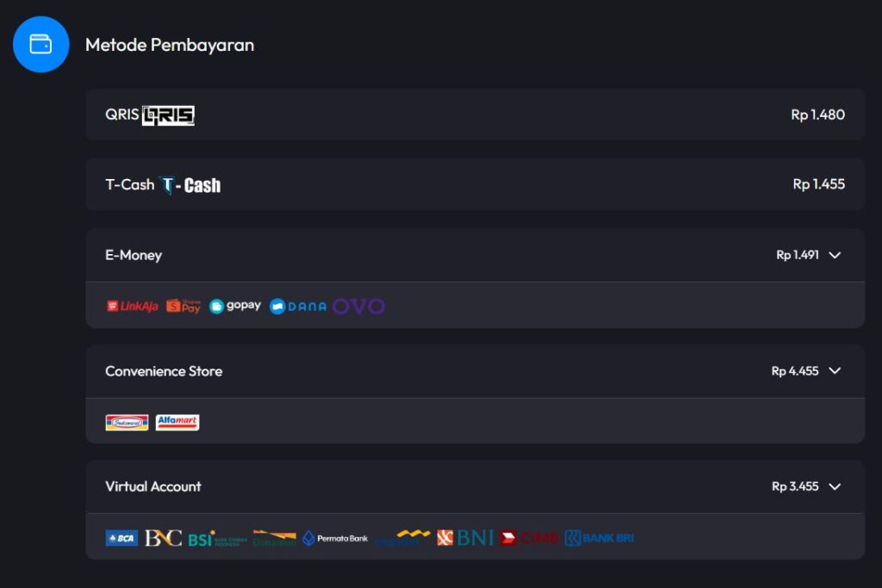Choose the BNC bank logo
The image size is (882, 588).
(163, 538)
